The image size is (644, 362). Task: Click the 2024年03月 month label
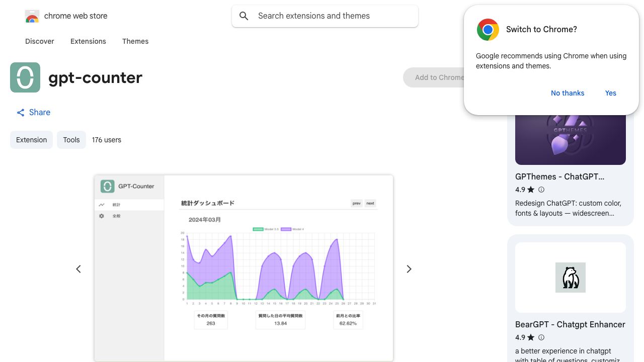tap(205, 220)
